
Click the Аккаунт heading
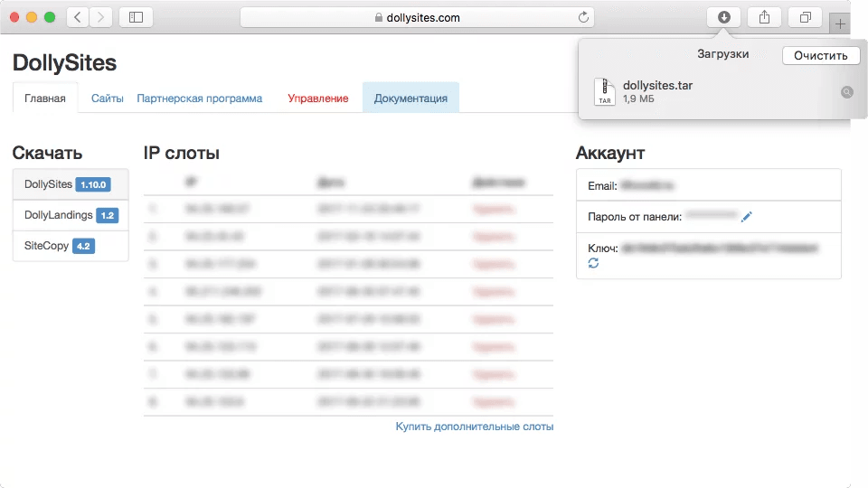[610, 153]
